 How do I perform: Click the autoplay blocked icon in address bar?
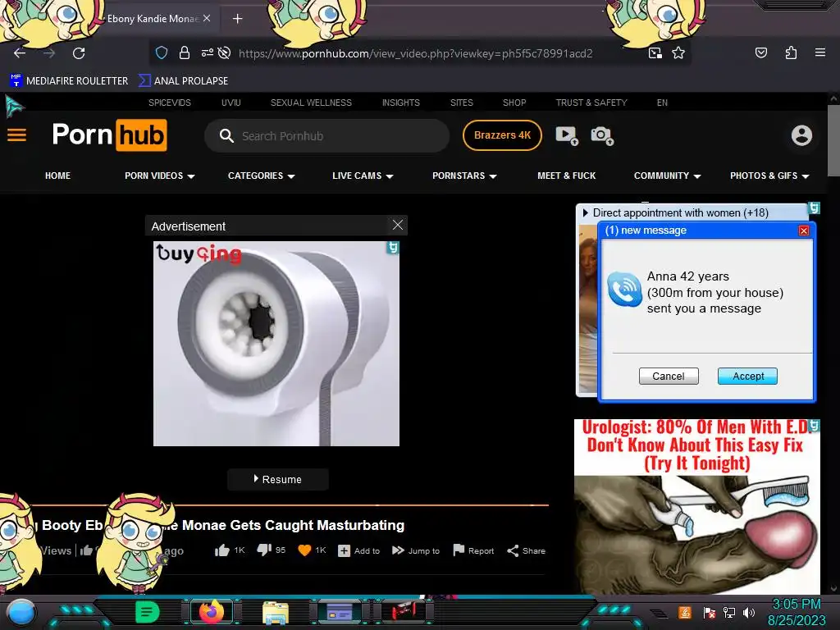[x=225, y=52]
